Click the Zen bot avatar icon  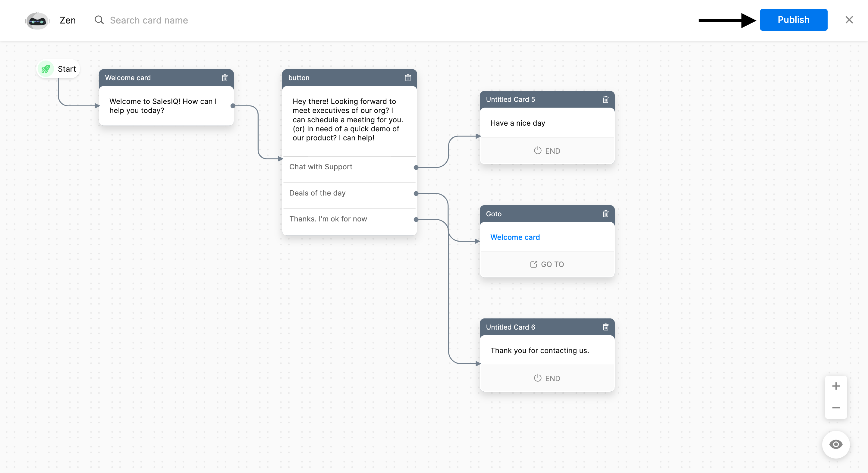tap(37, 20)
